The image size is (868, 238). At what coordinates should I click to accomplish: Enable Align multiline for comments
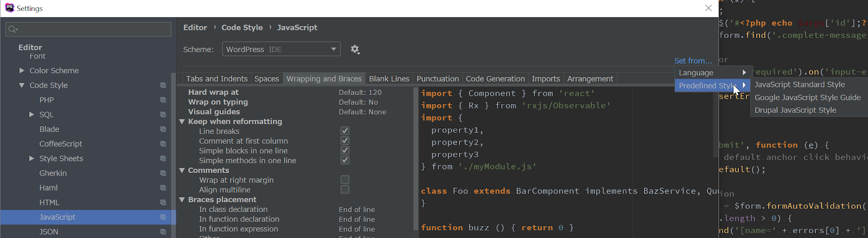point(345,189)
